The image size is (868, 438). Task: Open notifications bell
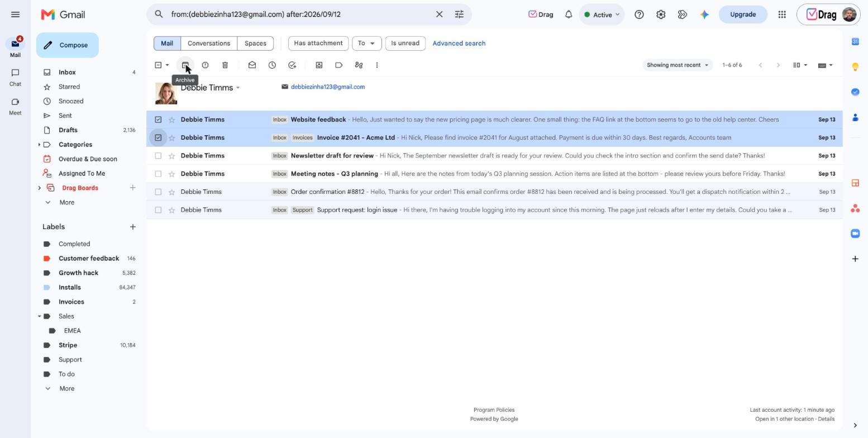[569, 15]
